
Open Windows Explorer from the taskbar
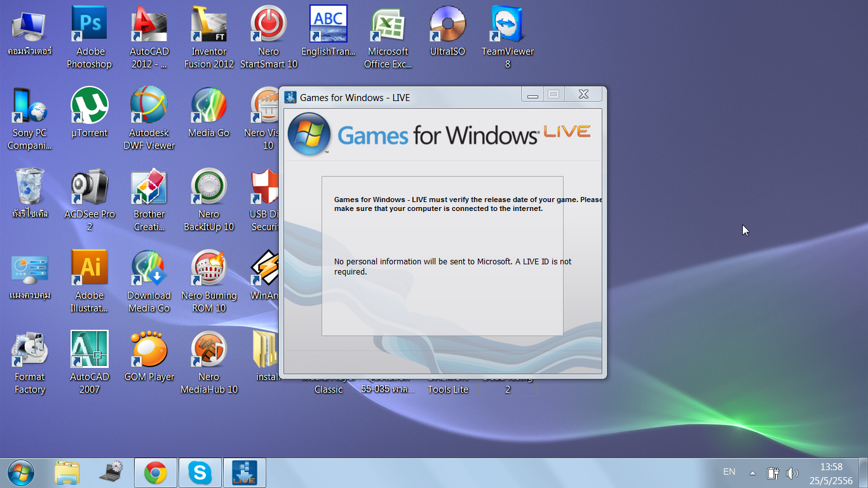click(x=67, y=473)
